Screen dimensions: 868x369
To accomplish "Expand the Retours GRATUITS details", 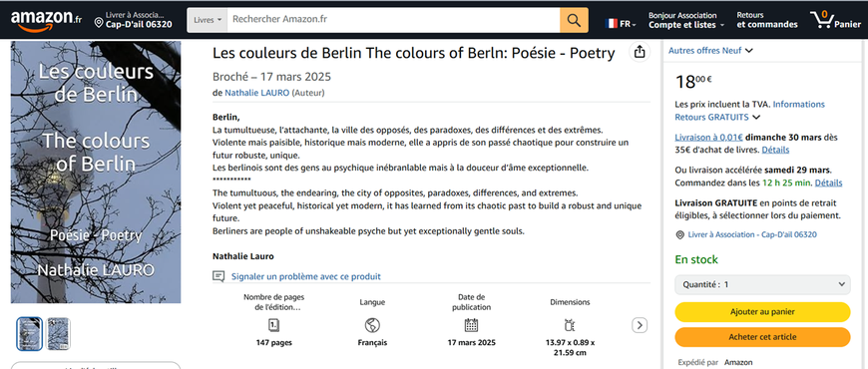I will pos(717,118).
